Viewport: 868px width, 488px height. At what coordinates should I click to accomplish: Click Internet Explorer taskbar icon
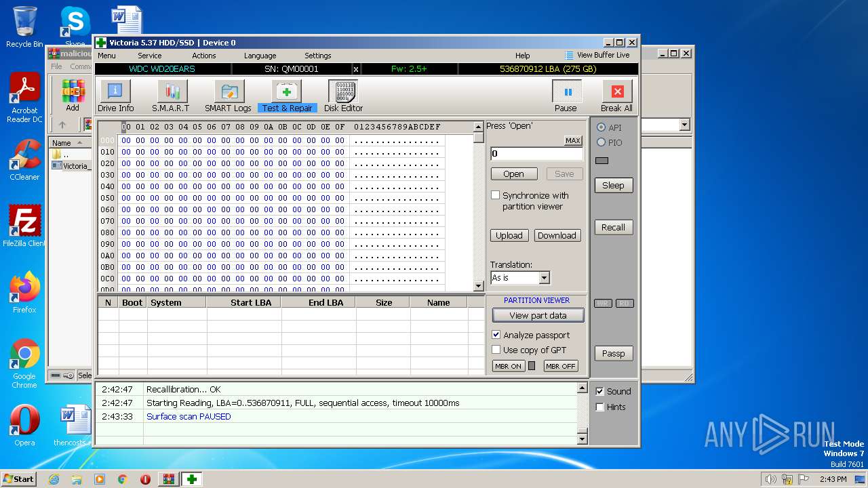coord(54,479)
